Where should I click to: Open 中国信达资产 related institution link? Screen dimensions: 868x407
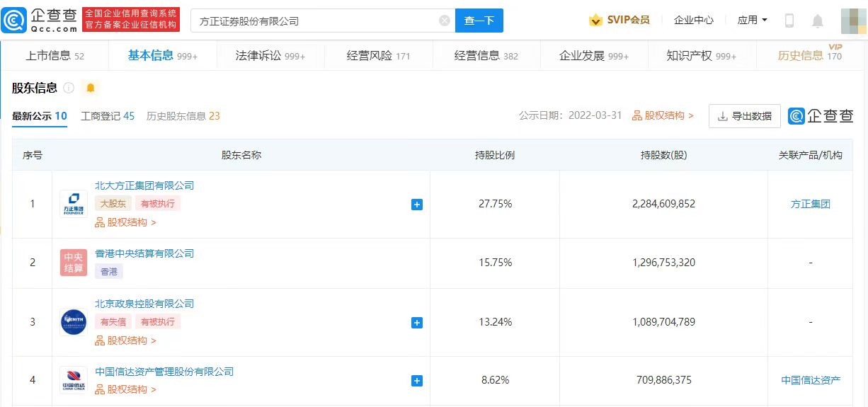(811, 380)
